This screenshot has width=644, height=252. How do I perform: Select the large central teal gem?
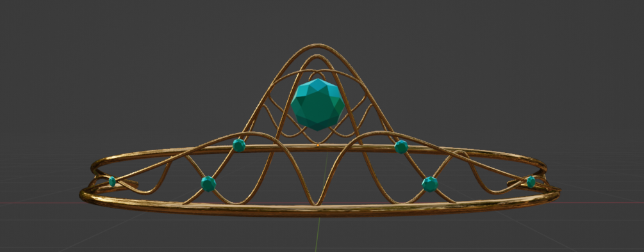[x=317, y=104]
